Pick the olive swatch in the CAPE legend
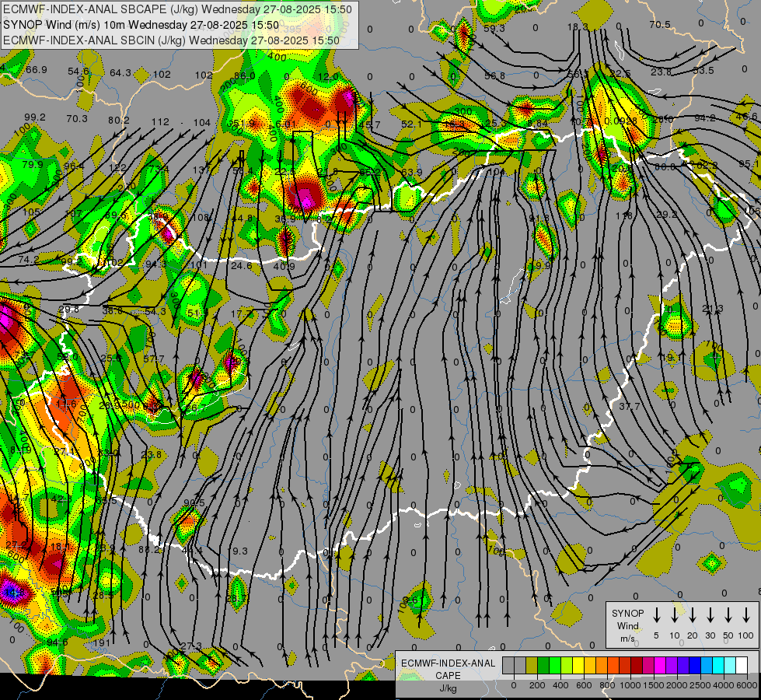Viewport: 761px width, 700px height. pos(532,666)
